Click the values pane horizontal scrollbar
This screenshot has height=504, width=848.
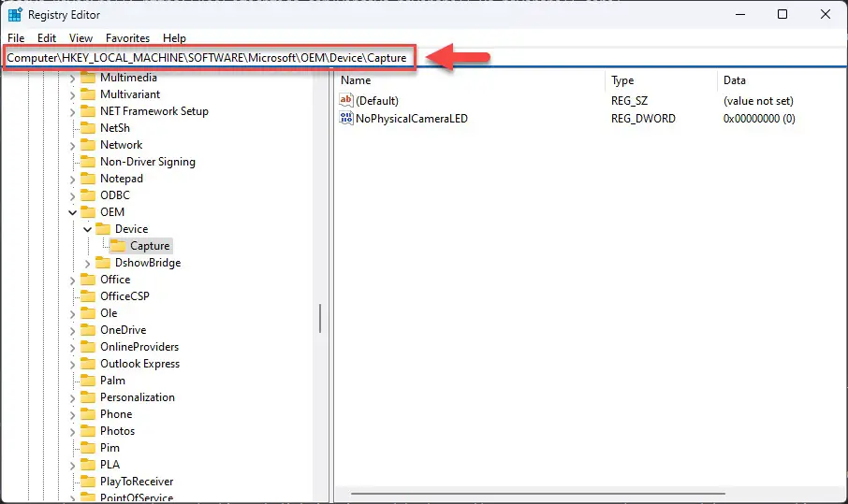[537, 493]
